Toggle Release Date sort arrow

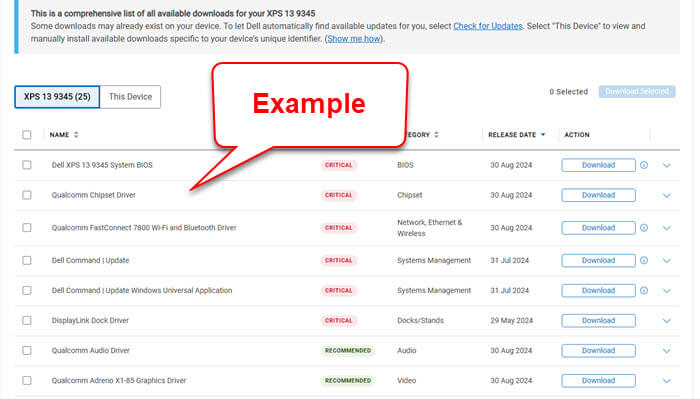tap(543, 135)
